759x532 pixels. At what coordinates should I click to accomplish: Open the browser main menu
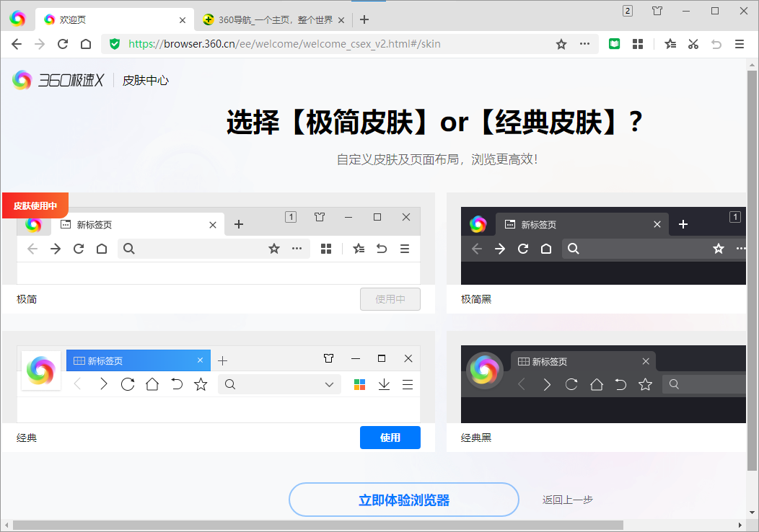coord(739,44)
